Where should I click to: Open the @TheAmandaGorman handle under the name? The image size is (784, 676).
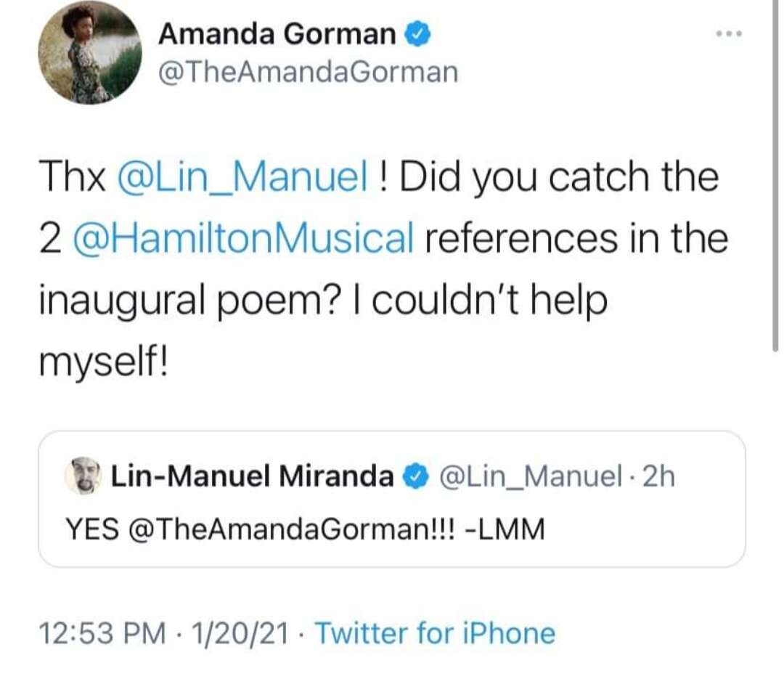tap(308, 72)
